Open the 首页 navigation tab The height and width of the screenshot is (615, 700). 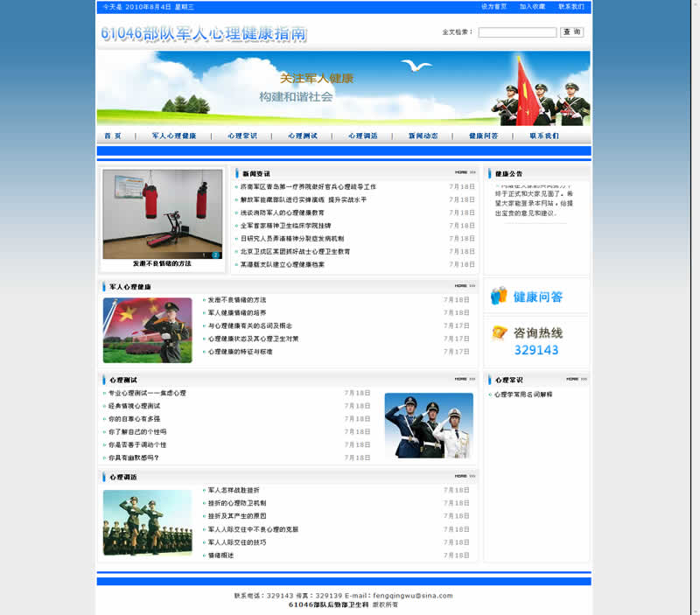[113, 136]
